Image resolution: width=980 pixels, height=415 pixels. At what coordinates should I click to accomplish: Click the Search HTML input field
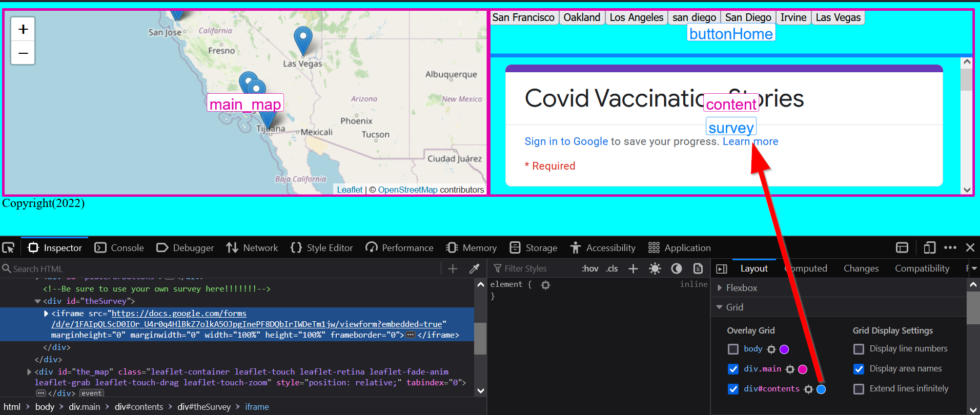(x=220, y=268)
